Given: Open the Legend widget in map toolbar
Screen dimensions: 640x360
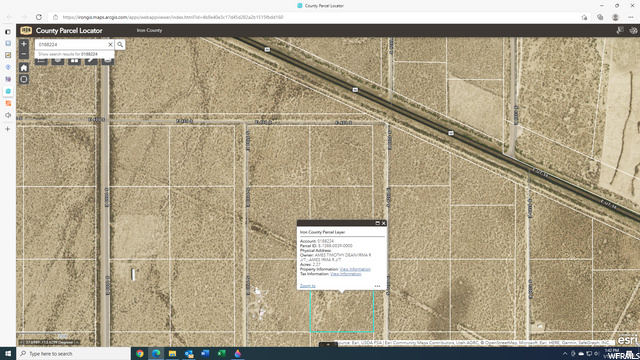Looking at the screenshot, I should (41, 61).
